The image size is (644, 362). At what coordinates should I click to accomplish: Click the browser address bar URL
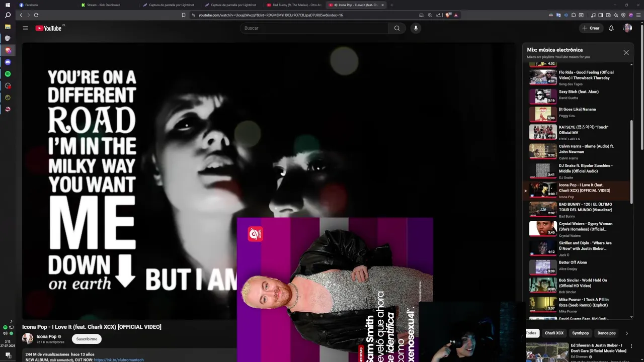(271, 15)
